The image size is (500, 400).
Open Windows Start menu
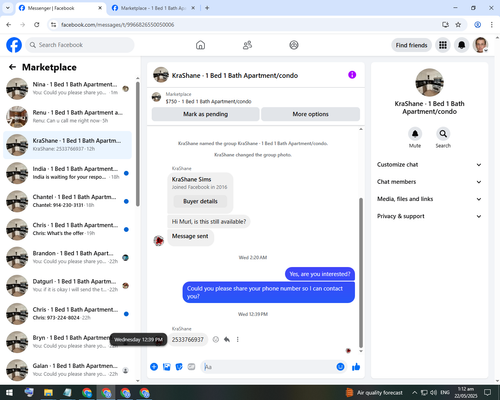9,392
